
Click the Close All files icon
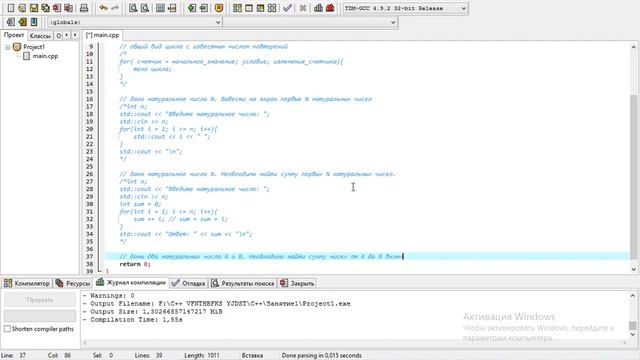(69, 8)
